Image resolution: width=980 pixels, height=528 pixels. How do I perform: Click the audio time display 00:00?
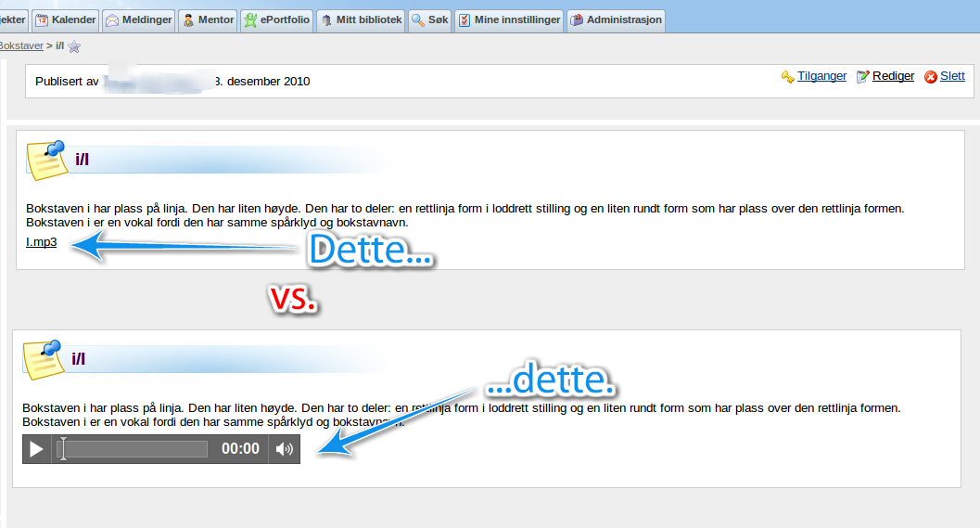(x=240, y=449)
